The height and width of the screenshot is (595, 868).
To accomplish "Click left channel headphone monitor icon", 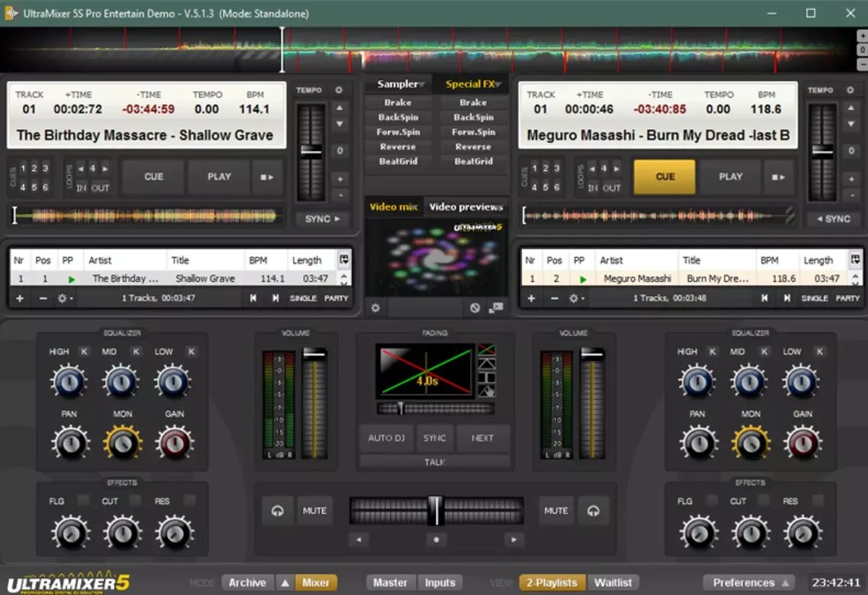I will 277,510.
